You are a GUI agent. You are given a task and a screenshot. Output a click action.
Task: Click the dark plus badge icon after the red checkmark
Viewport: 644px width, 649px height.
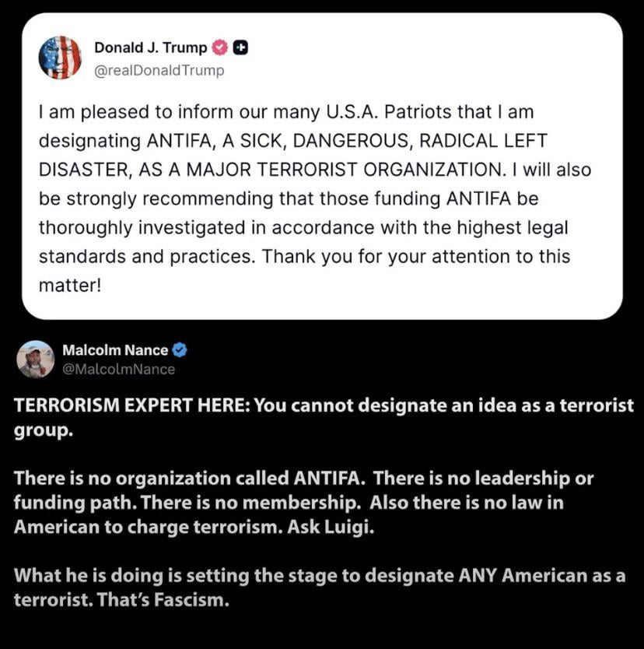pos(240,48)
